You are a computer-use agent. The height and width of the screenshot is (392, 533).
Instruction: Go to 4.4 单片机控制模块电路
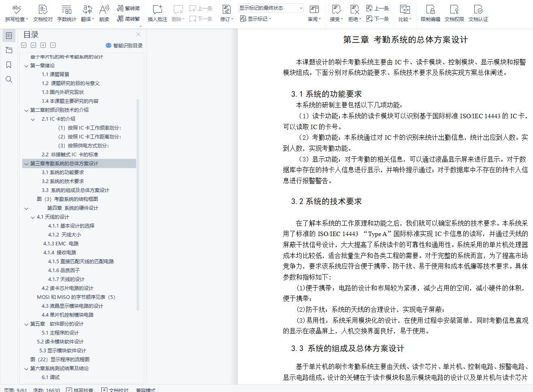pyautogui.click(x=67, y=315)
